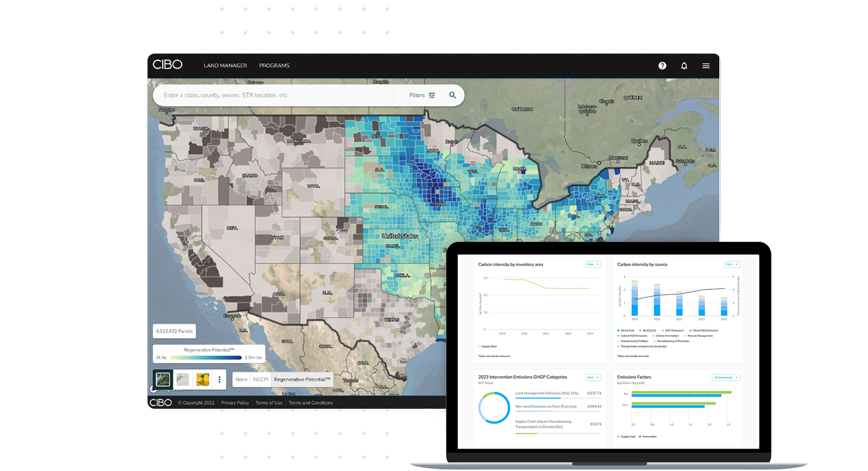Select Regenerative Potential overlay option
868x471 pixels.
[x=302, y=379]
